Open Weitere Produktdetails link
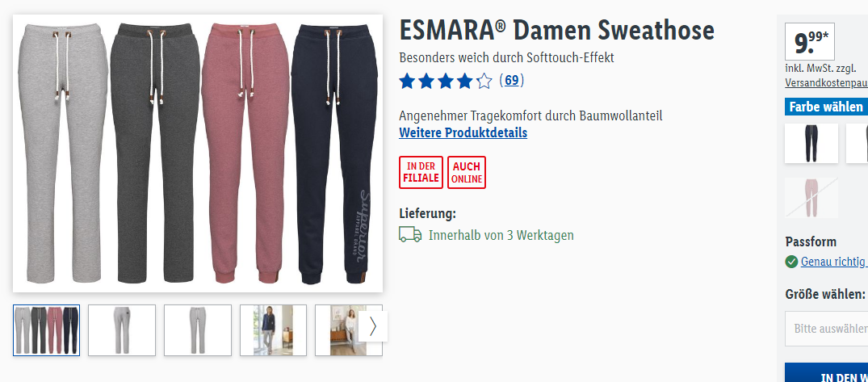This screenshot has height=382, width=868. pyautogui.click(x=463, y=133)
